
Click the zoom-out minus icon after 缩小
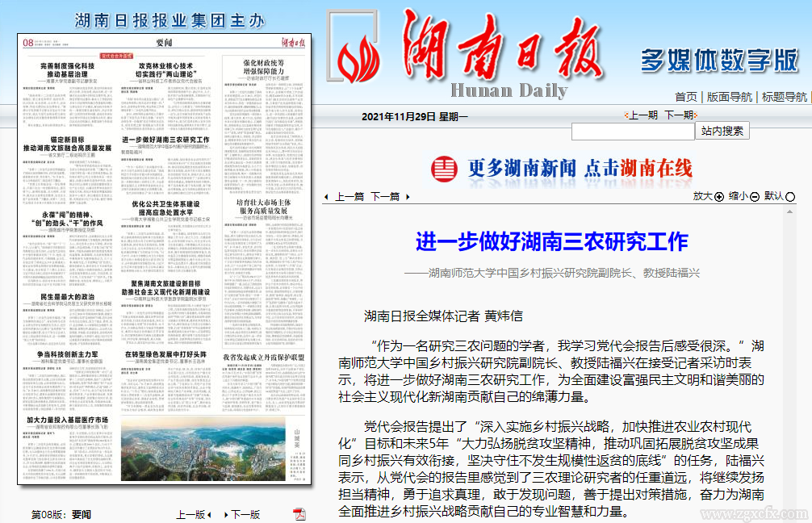[x=755, y=197]
